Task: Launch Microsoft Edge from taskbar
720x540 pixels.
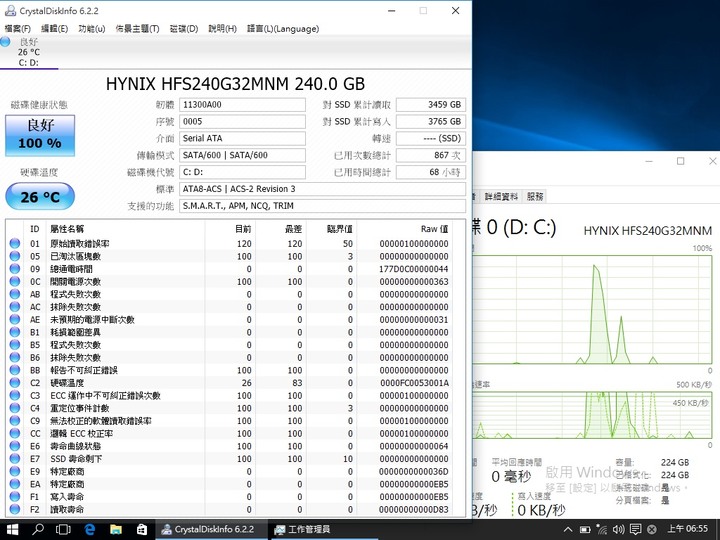Action: (x=90, y=529)
